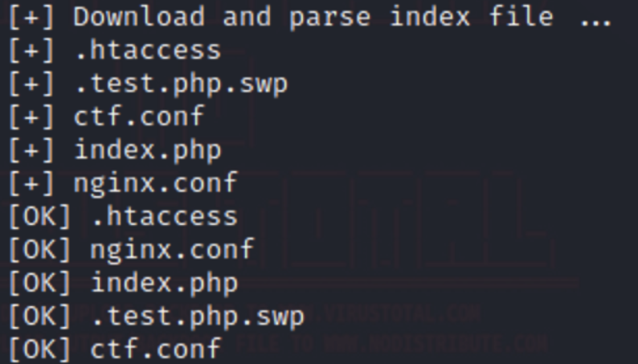
Task: Click the [+] .htaccess line
Action: [115, 50]
